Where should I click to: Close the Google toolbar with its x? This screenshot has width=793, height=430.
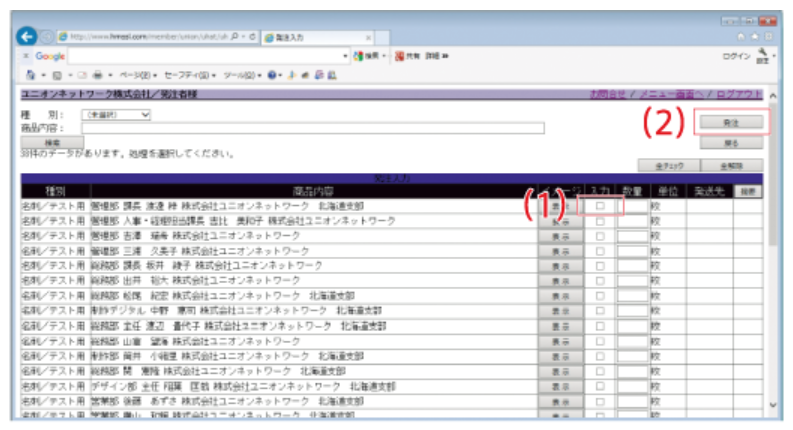click(25, 56)
